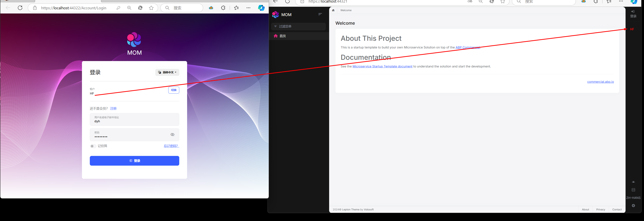Click the container width code icon

pyautogui.click(x=633, y=190)
